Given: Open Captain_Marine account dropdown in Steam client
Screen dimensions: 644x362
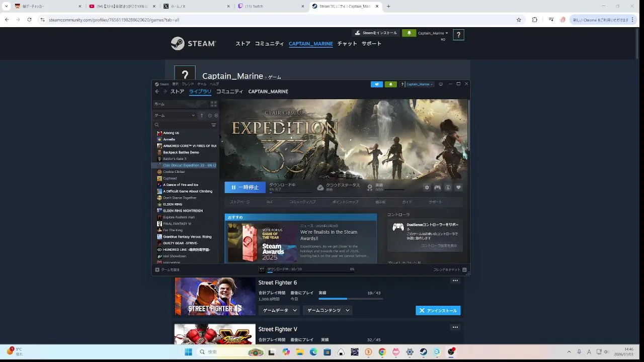Looking at the screenshot, I should click(x=420, y=84).
